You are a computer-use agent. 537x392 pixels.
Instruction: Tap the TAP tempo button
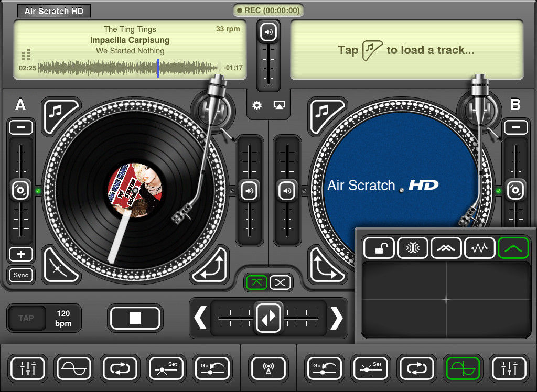tap(26, 318)
